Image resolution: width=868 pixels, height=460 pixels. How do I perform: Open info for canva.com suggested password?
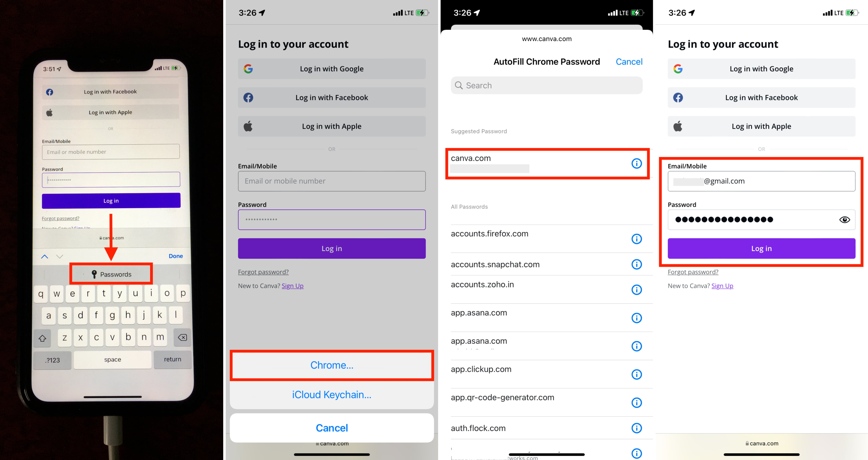(x=636, y=164)
